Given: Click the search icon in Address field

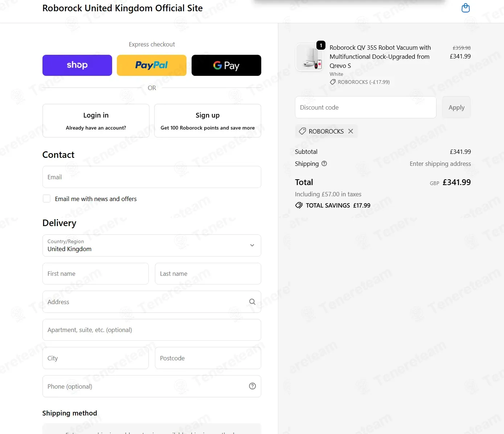Looking at the screenshot, I should (x=252, y=302).
